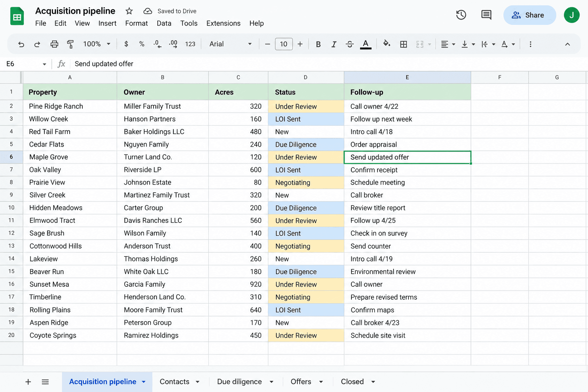Add a new sheet with plus
The height and width of the screenshot is (392, 588).
(28, 382)
